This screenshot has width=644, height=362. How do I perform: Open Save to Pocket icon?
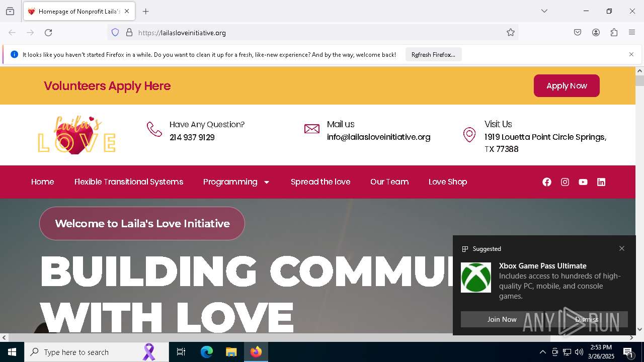pos(578,33)
